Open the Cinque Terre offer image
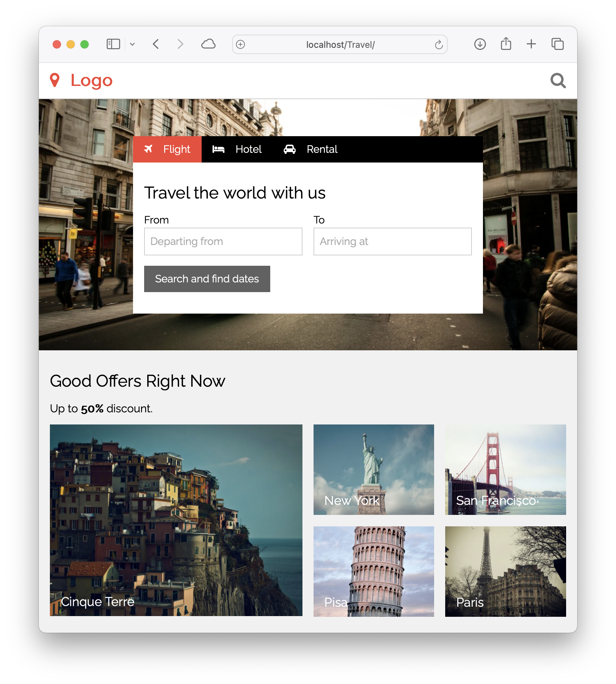 click(x=176, y=520)
